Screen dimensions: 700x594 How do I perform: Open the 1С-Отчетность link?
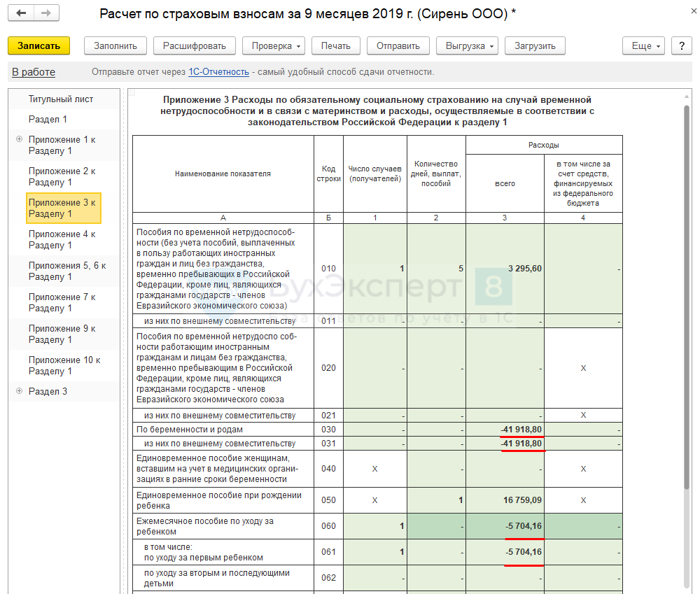(x=218, y=72)
